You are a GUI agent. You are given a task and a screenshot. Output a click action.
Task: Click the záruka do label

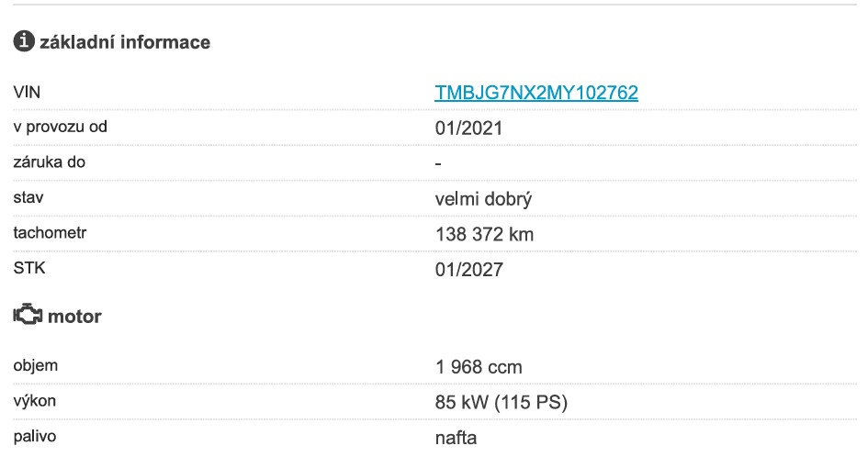tap(50, 162)
